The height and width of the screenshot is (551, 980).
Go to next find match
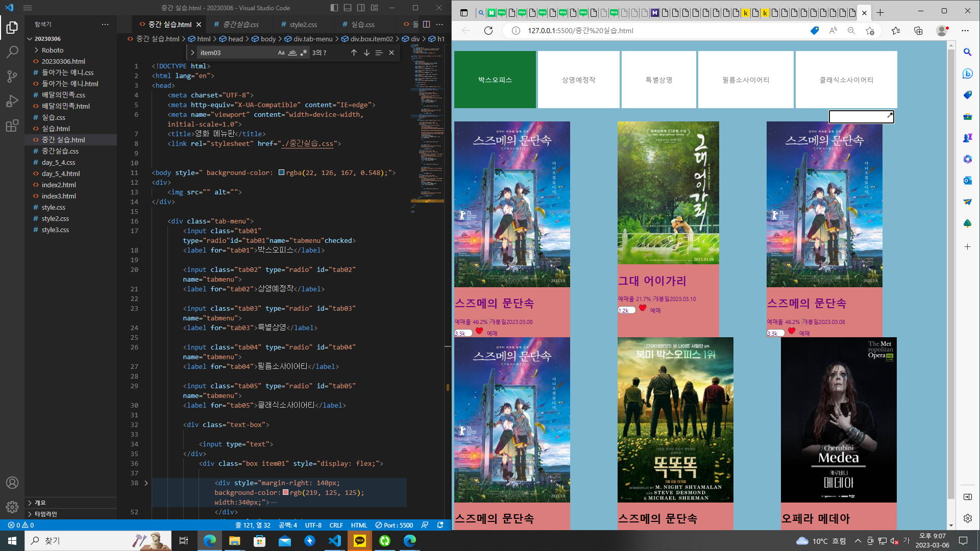point(366,53)
